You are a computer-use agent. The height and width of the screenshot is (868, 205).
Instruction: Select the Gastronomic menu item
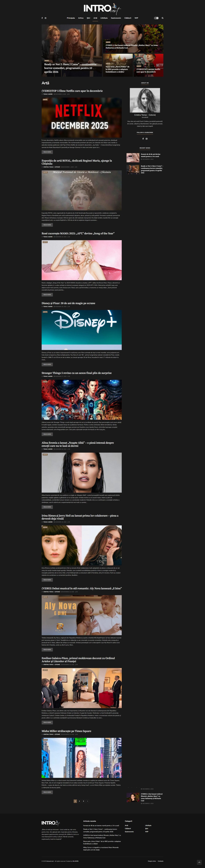[116, 18]
